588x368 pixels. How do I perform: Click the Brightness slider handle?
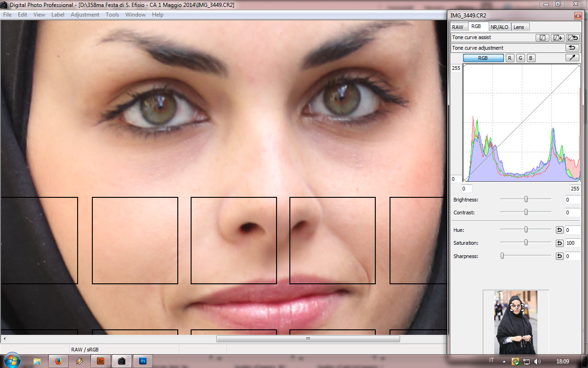click(526, 199)
